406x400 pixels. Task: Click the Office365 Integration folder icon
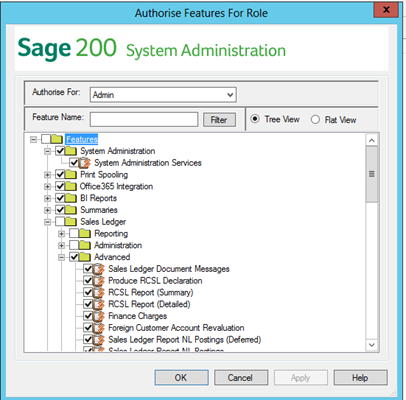(x=71, y=186)
